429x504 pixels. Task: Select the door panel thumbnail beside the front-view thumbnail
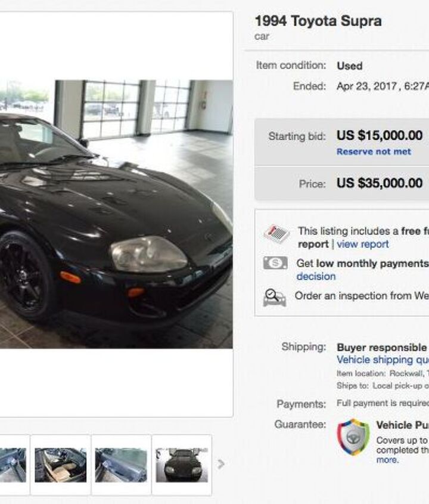121,465
